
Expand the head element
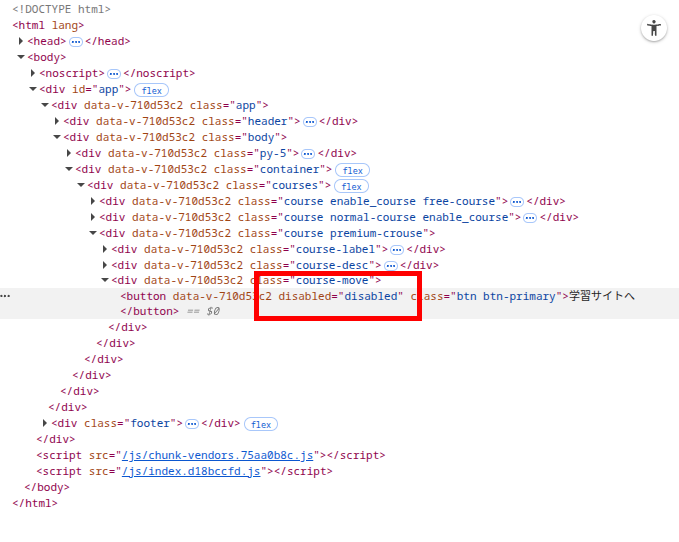click(x=21, y=41)
